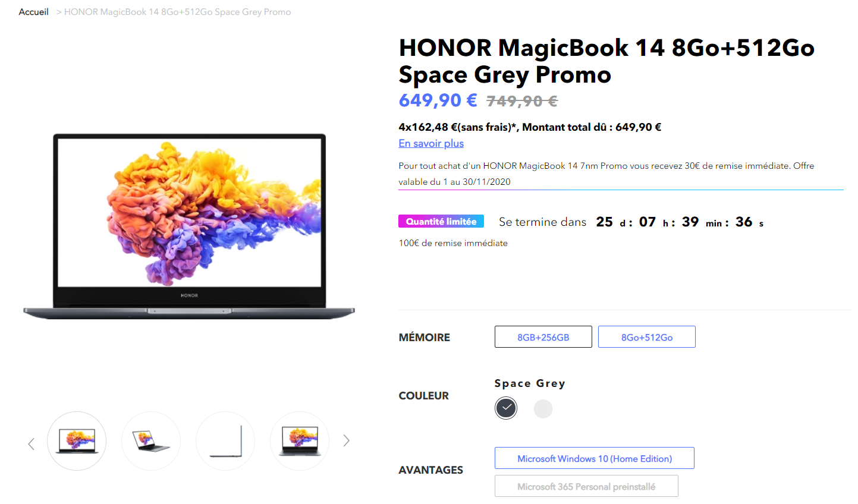This screenshot has height=504, width=858.
Task: Click the previous thumbnail arrow
Action: 31,443
